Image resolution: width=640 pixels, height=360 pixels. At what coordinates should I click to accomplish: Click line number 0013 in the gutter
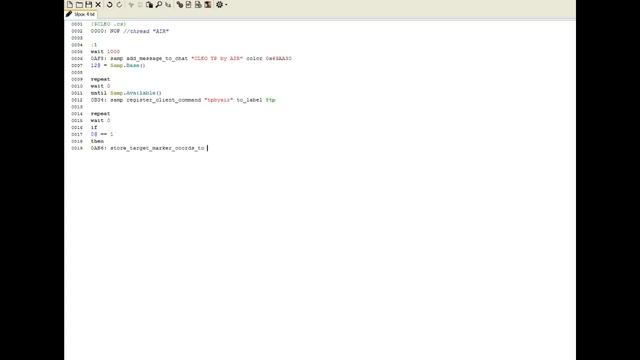[77, 107]
